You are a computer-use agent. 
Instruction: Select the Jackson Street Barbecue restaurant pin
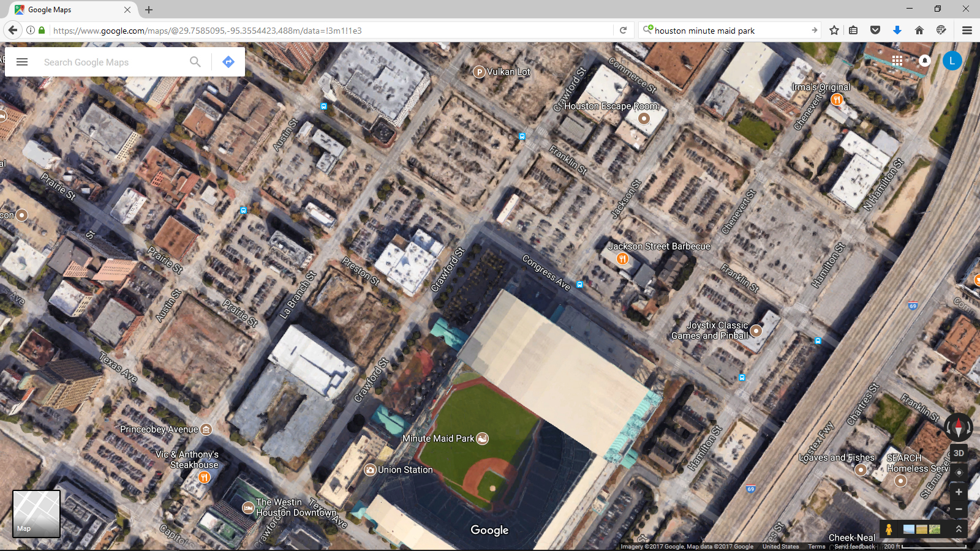point(622,258)
